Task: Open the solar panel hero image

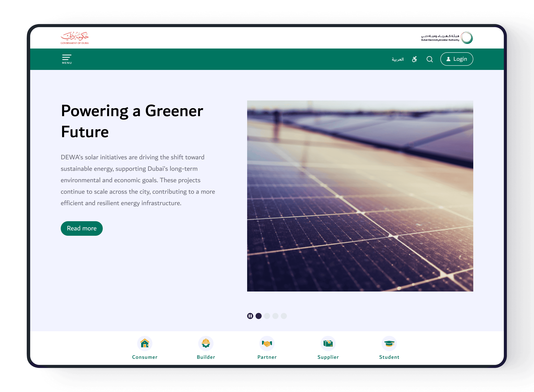Action: tap(360, 196)
